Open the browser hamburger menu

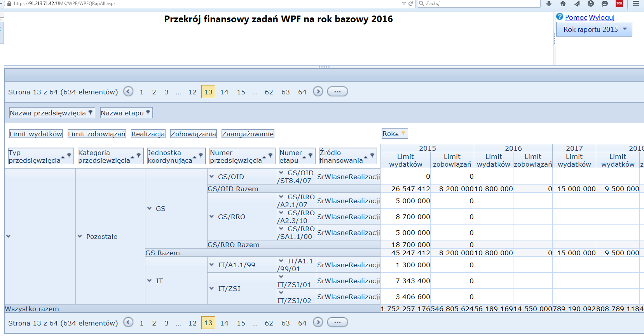coord(636,3)
